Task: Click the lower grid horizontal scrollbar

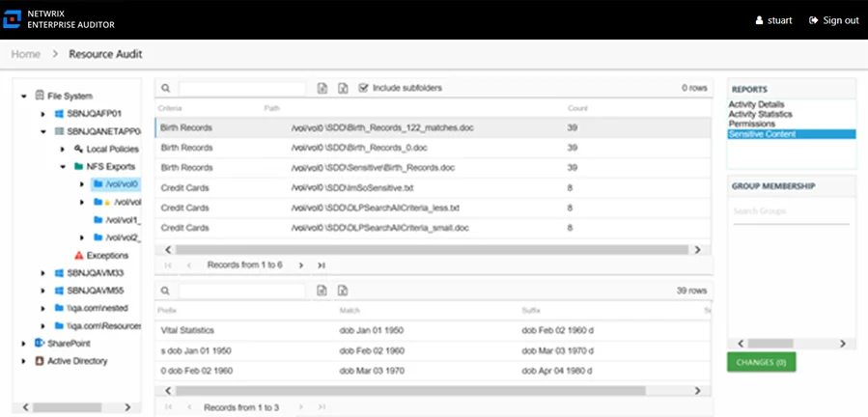Action: pyautogui.click(x=410, y=390)
